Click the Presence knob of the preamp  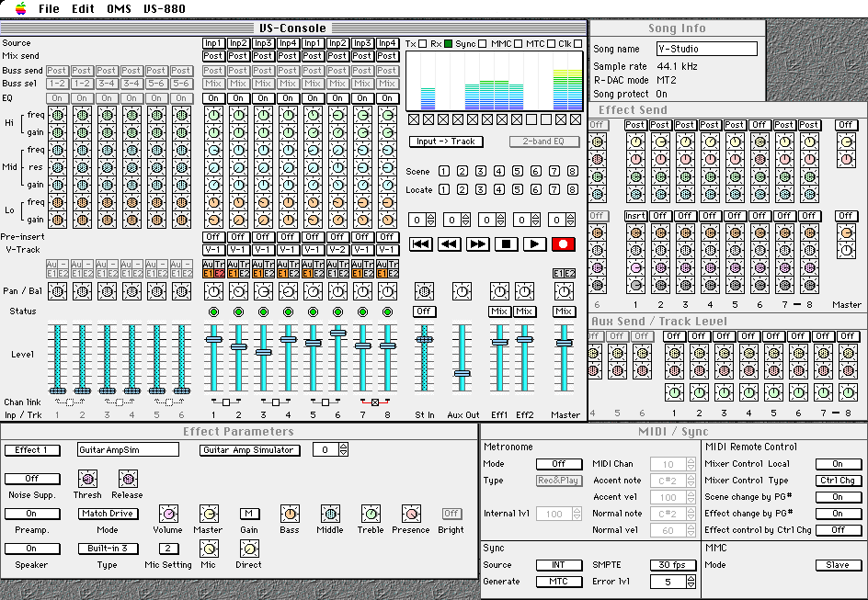[x=411, y=514]
